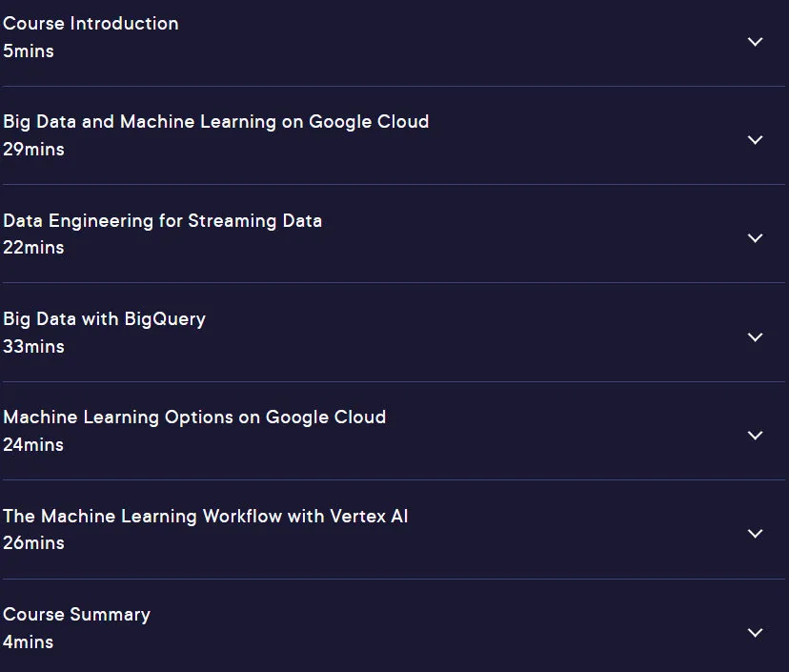This screenshot has width=789, height=672.
Task: Expand the Course Summary chevron
Action: (x=755, y=633)
